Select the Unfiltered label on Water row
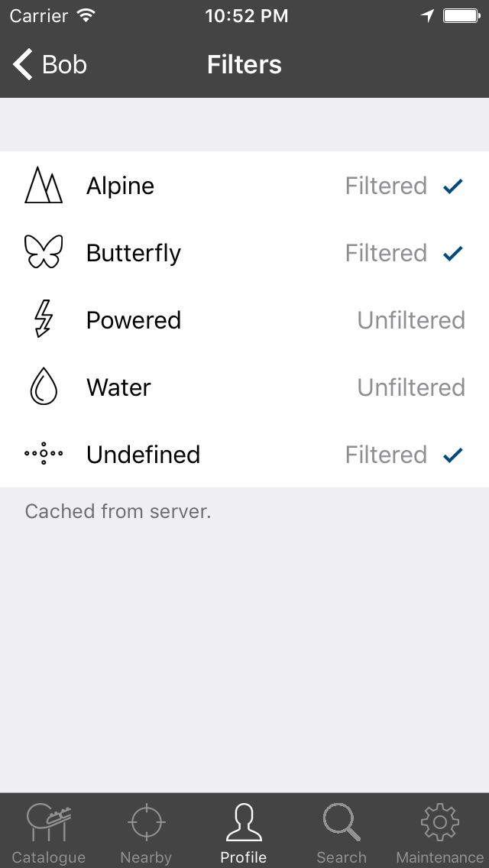The height and width of the screenshot is (868, 489). point(411,387)
